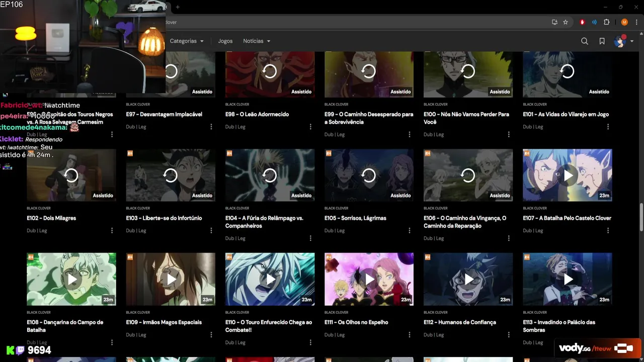This screenshot has width=644, height=362.
Task: Open options menu for E105 episode
Action: click(x=410, y=230)
